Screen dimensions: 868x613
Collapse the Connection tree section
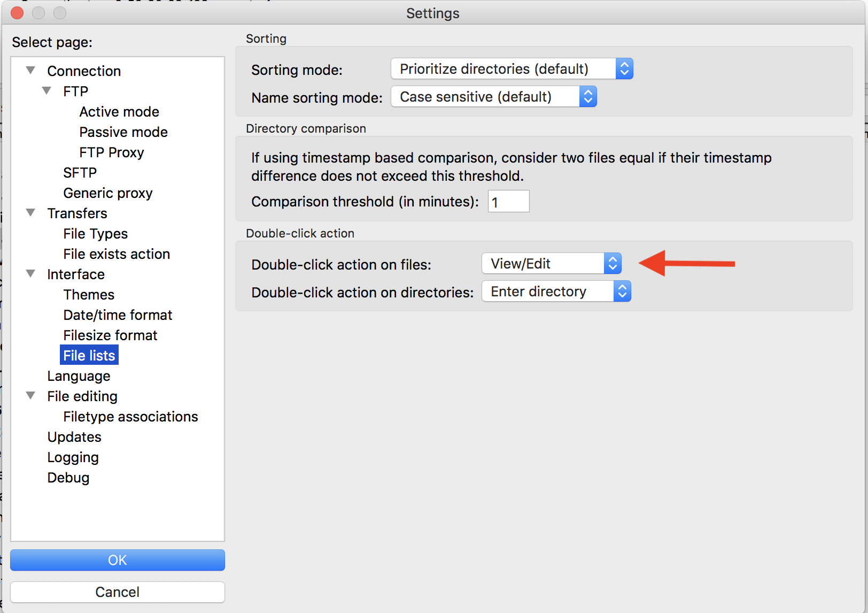point(30,70)
